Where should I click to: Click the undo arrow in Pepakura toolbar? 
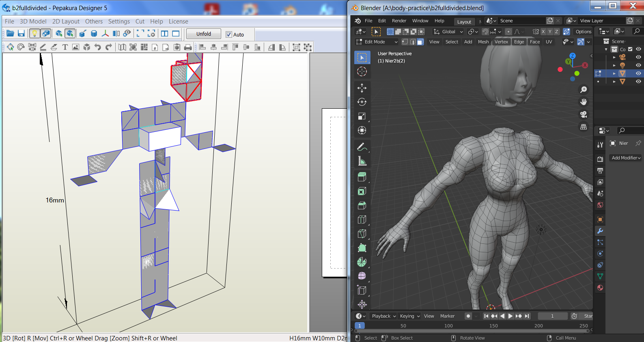pyautogui.click(x=97, y=47)
